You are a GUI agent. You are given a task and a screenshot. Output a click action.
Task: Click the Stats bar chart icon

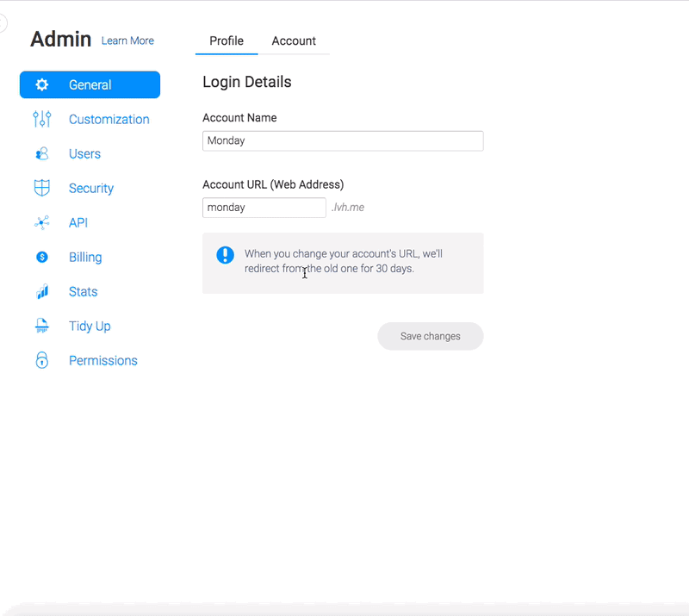[41, 291]
